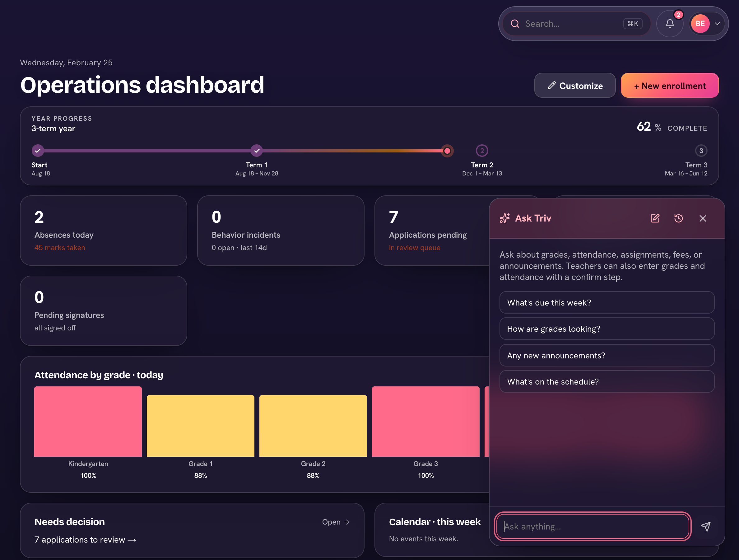Viewport: 739px width, 560px height.
Task: Click the Term 3 milestone circle
Action: point(701,151)
